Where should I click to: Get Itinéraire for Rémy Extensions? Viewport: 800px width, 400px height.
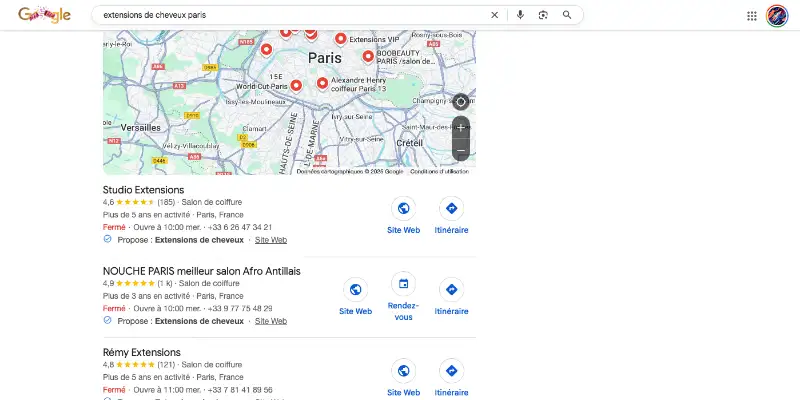point(451,378)
